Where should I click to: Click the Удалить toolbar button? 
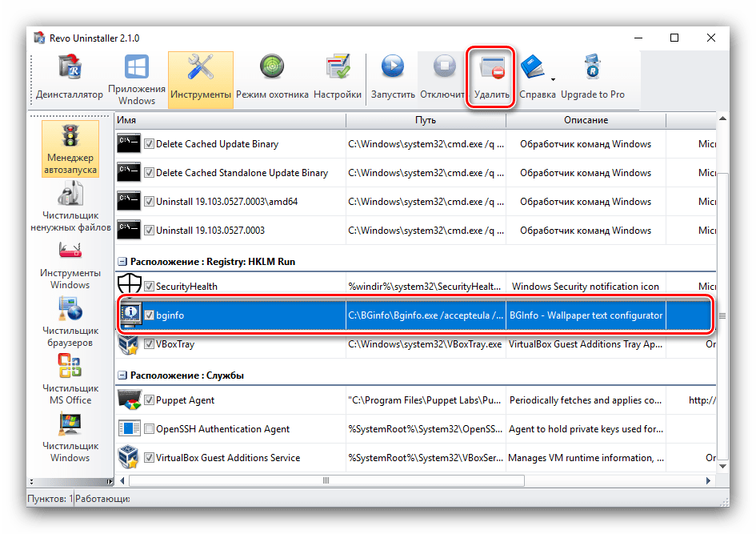[491, 79]
